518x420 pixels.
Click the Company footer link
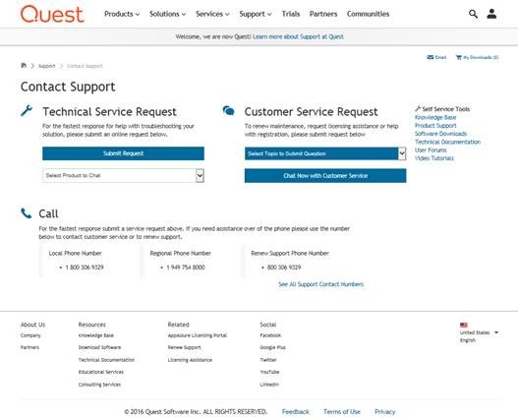pyautogui.click(x=30, y=335)
